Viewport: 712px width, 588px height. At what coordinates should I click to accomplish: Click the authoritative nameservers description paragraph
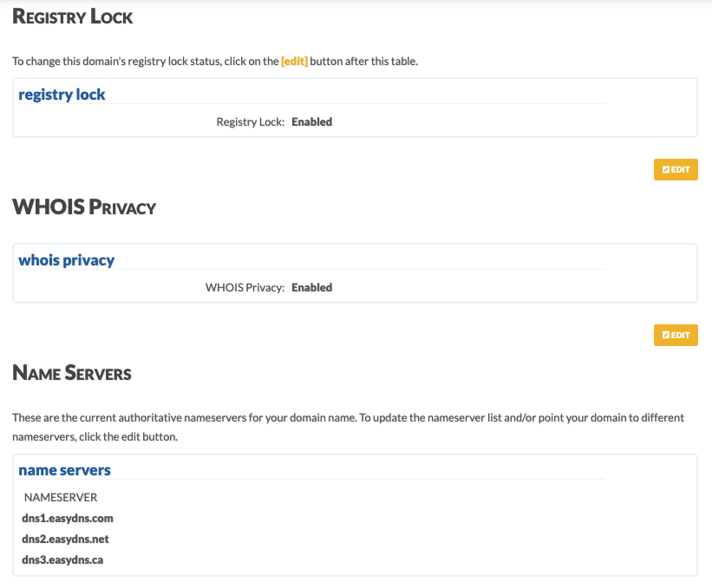click(x=349, y=428)
